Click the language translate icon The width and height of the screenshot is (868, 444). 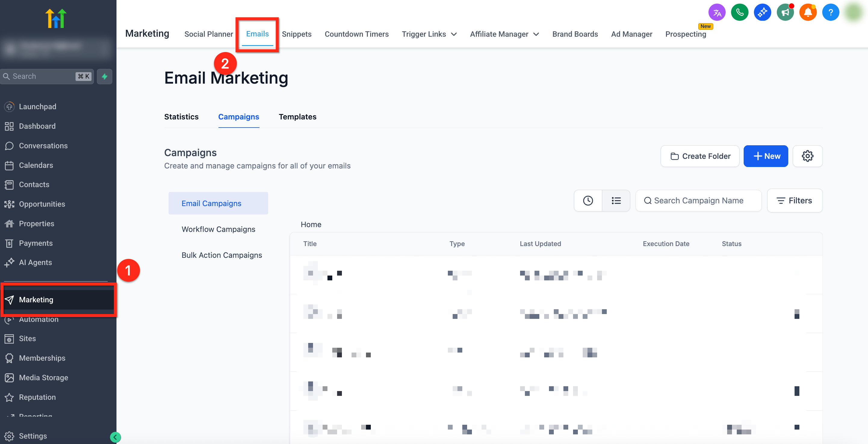tap(717, 12)
